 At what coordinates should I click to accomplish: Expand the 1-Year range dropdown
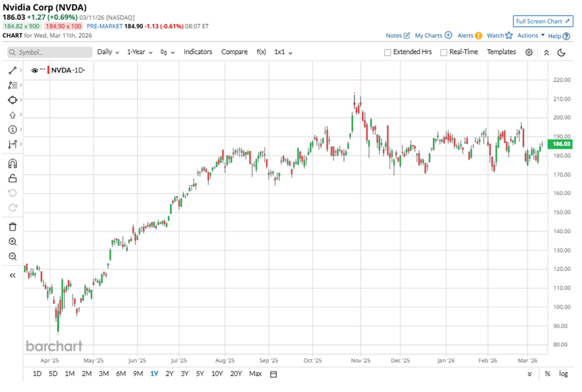tap(138, 52)
